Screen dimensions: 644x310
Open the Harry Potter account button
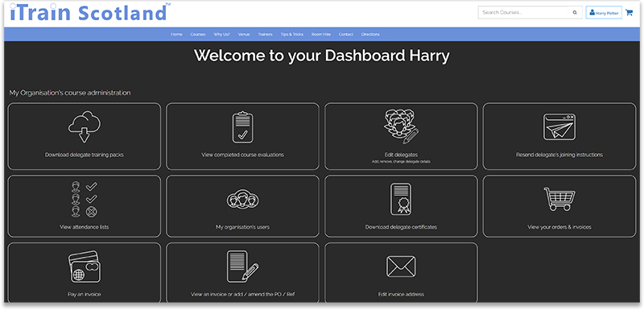(x=603, y=13)
